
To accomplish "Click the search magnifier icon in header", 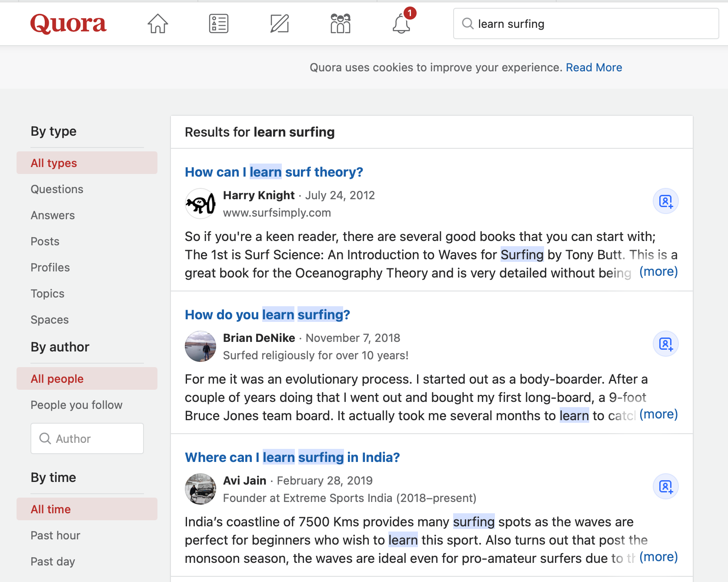I will point(468,23).
